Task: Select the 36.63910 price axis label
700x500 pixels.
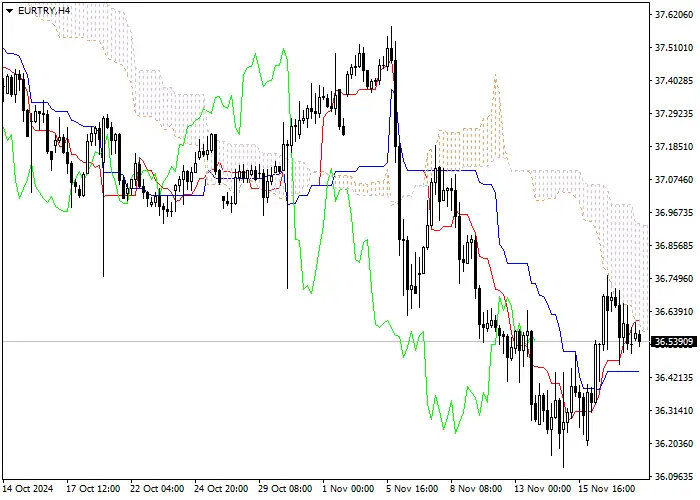Action: [674, 311]
